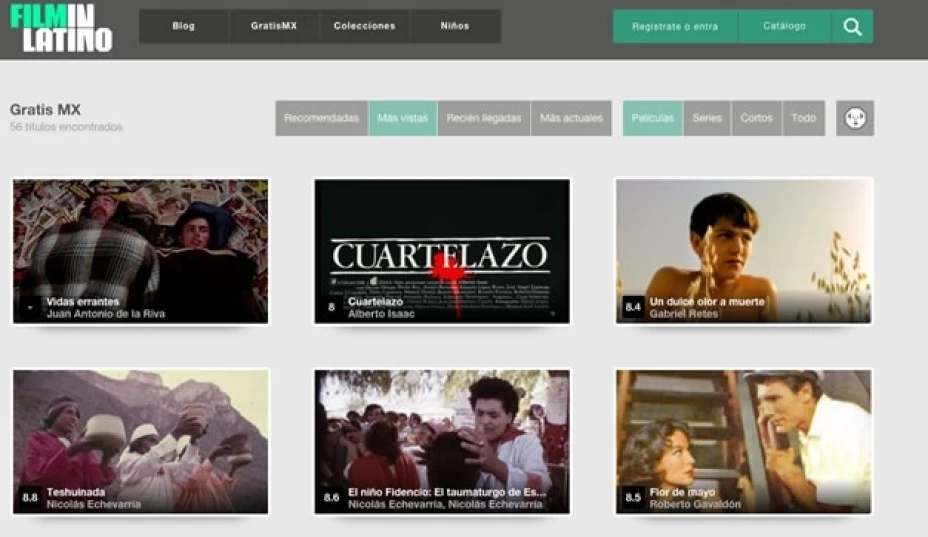Click the 8.6 rating badge
Viewport: 928px width, 537px height.
point(331,498)
